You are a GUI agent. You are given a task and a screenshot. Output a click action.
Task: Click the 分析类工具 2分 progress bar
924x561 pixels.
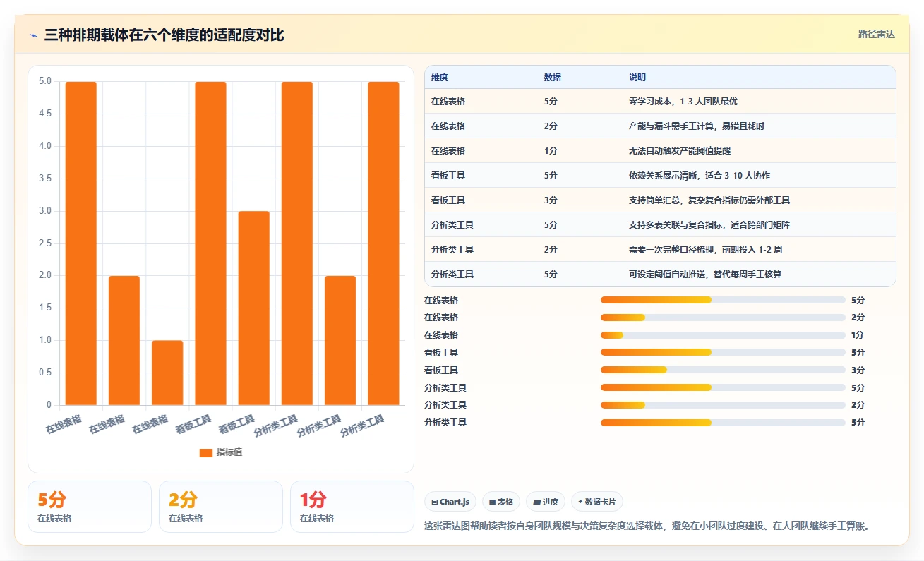tap(723, 405)
